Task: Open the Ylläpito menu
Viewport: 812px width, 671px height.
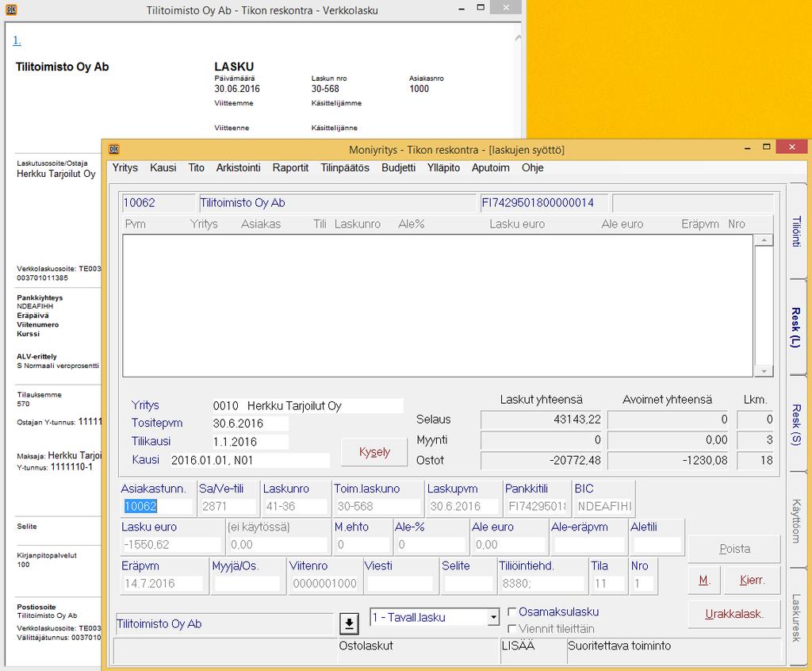Action: 443,167
